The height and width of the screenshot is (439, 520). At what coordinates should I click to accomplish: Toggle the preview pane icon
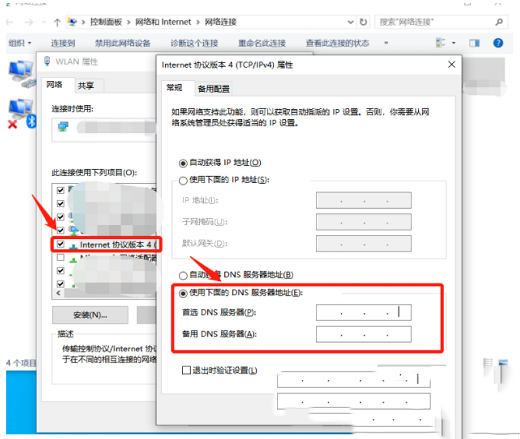[474, 43]
